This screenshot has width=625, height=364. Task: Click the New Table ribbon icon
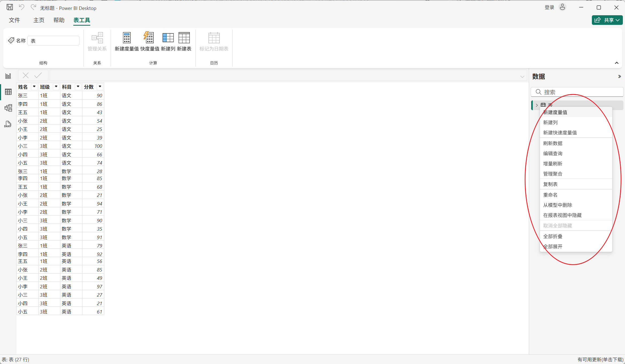click(184, 38)
